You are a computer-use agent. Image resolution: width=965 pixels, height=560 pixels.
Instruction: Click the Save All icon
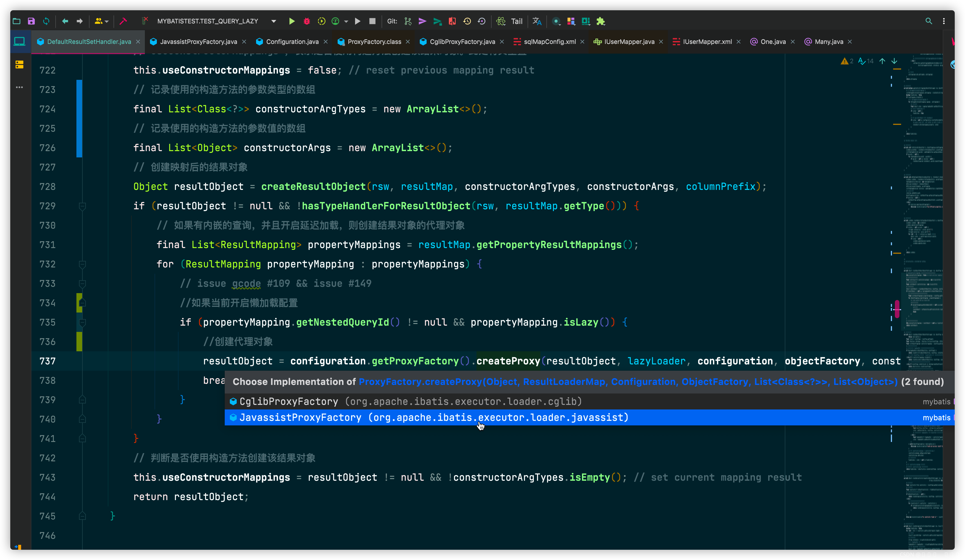click(31, 21)
